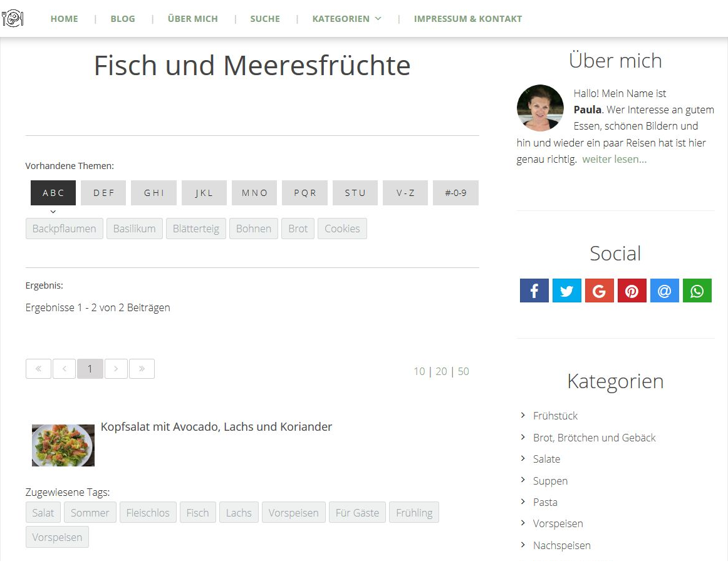Show 10 results per page
Viewport: 728px width, 571px height.
pyautogui.click(x=419, y=371)
